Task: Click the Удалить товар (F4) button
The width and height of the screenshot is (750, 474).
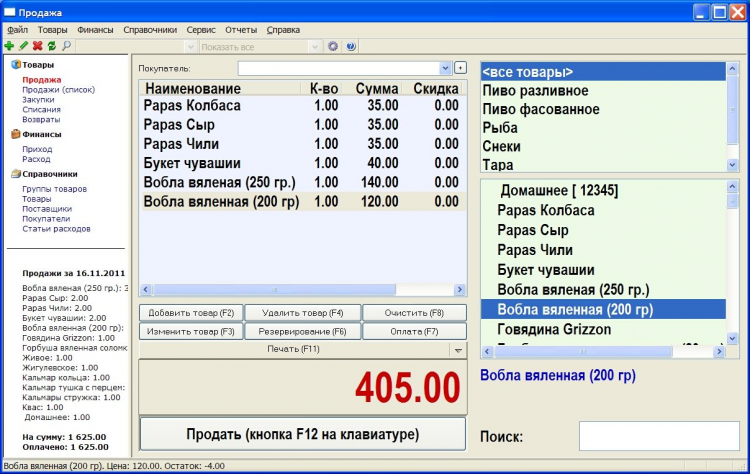Action: coord(303,313)
